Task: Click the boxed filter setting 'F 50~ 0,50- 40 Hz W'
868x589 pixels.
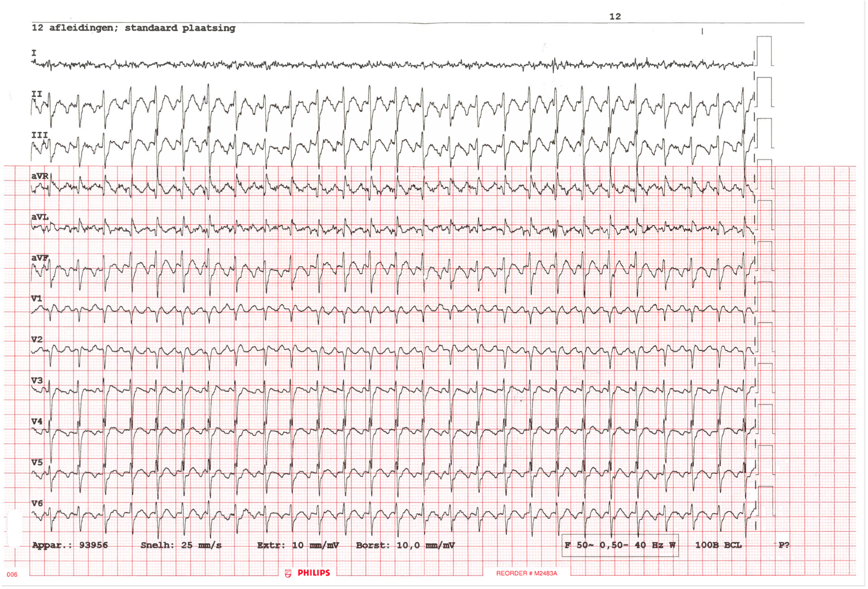Action: tap(620, 545)
